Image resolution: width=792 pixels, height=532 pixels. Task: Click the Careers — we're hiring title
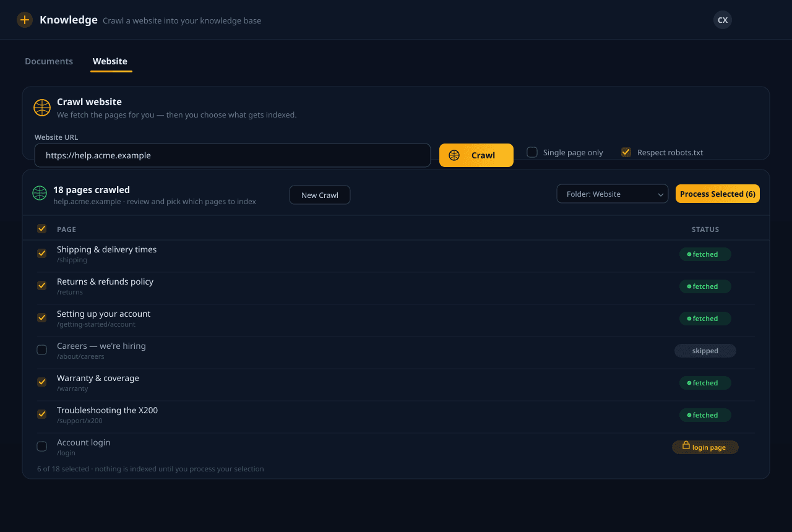click(x=101, y=346)
